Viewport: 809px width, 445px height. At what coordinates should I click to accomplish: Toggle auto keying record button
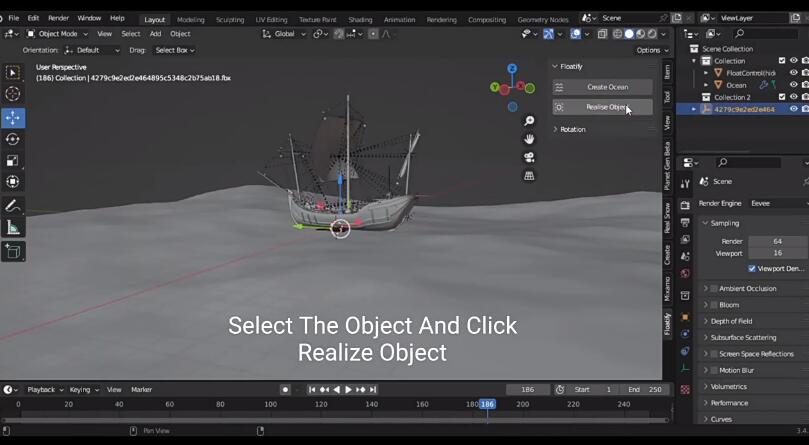(285, 390)
